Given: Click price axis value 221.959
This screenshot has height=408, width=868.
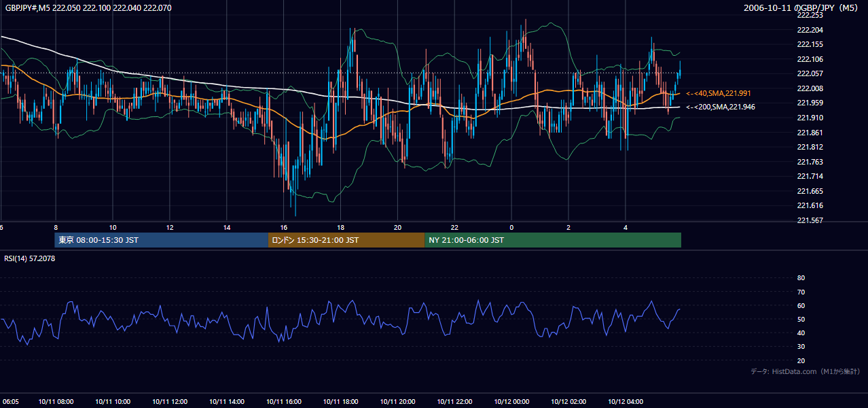Looking at the screenshot, I should click(810, 103).
